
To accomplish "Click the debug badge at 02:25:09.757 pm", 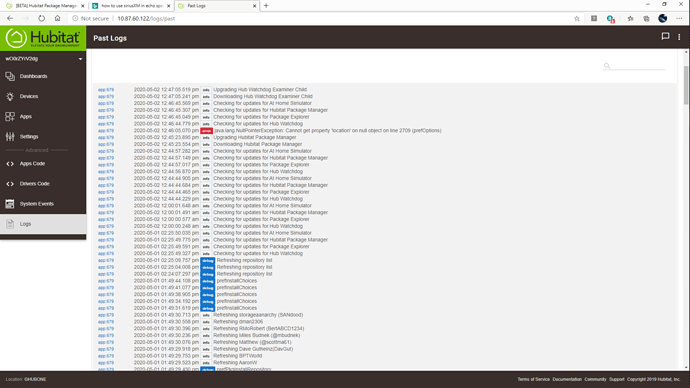I will point(208,260).
